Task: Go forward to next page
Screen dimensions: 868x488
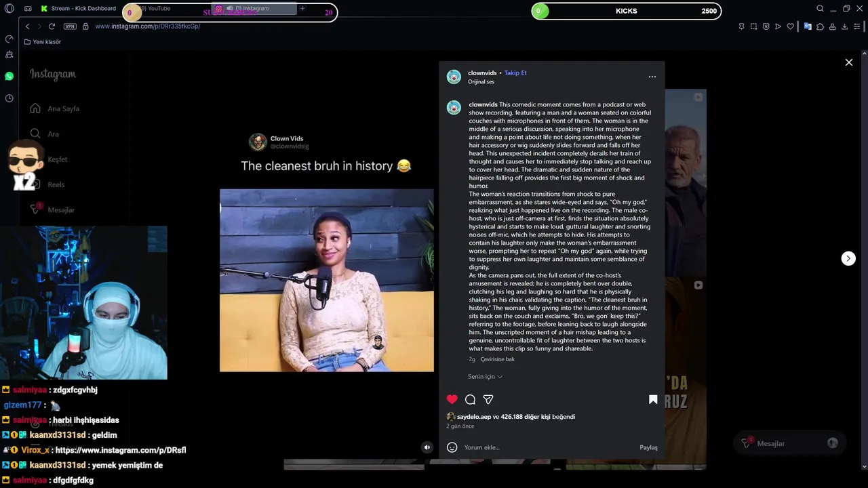Action: tap(39, 26)
